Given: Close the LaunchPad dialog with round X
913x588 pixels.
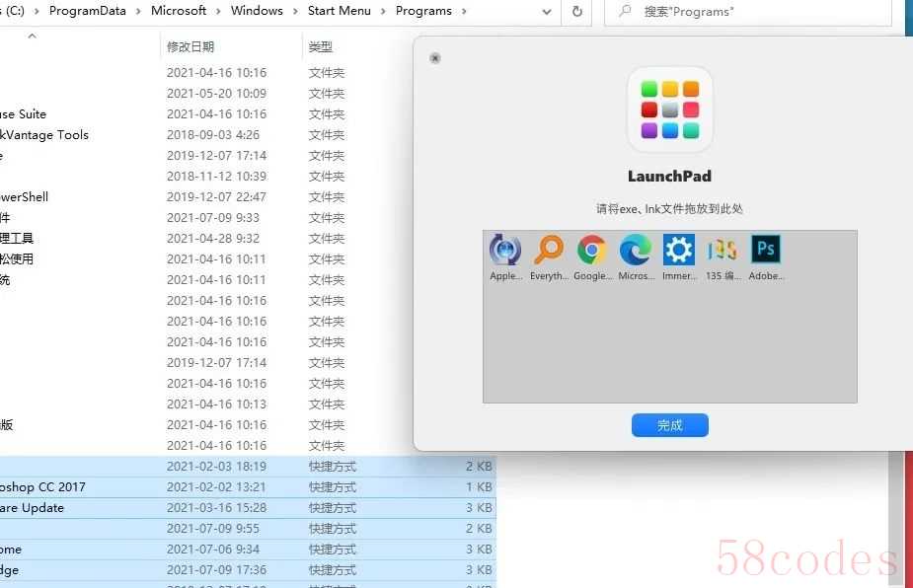Looking at the screenshot, I should (x=435, y=58).
